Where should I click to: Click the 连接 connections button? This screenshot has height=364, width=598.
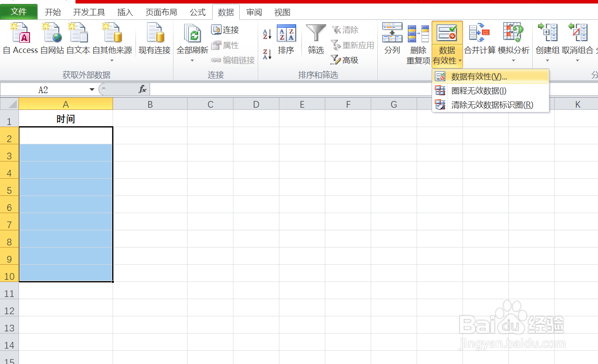point(225,30)
